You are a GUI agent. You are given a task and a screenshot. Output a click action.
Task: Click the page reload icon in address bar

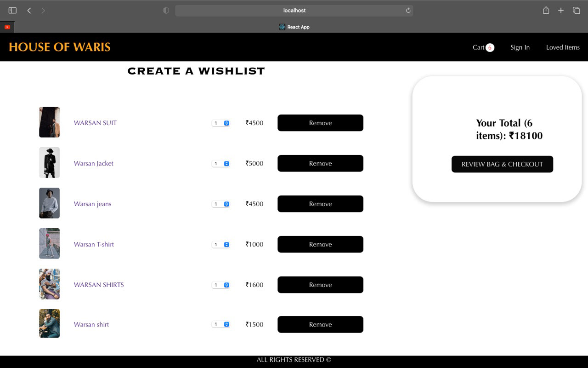coord(408,10)
